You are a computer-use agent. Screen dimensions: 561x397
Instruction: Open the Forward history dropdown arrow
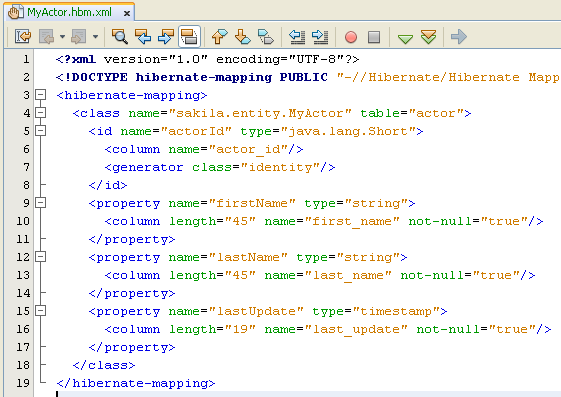95,36
